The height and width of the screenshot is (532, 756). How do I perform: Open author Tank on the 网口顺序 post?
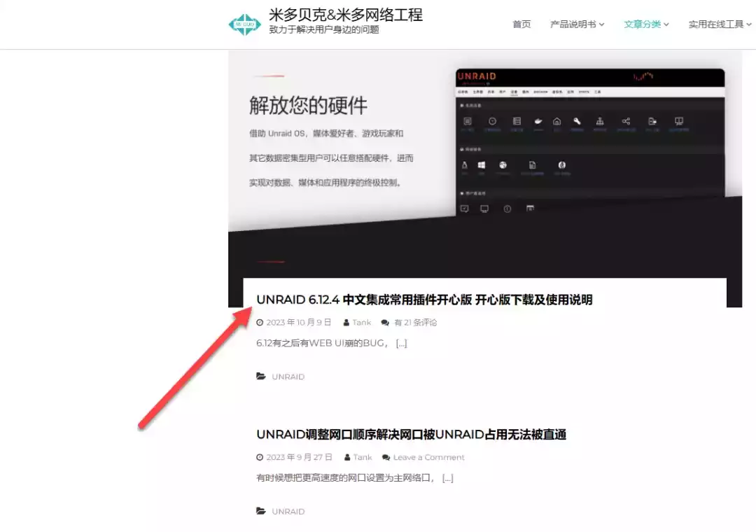pyautogui.click(x=363, y=457)
